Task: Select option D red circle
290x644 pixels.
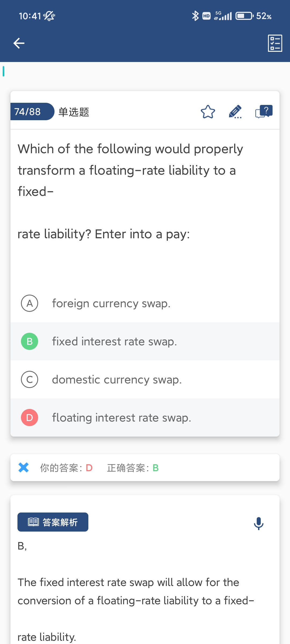Action: (x=30, y=418)
